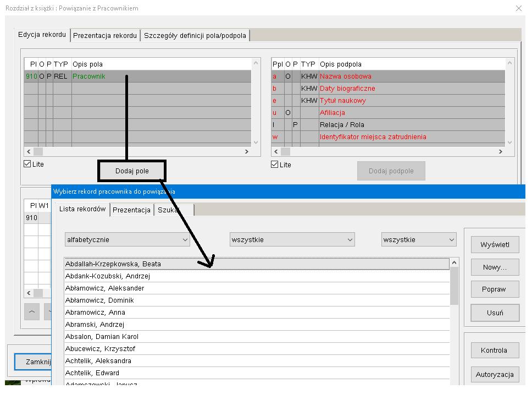Click the Zamknij button

click(x=33, y=362)
